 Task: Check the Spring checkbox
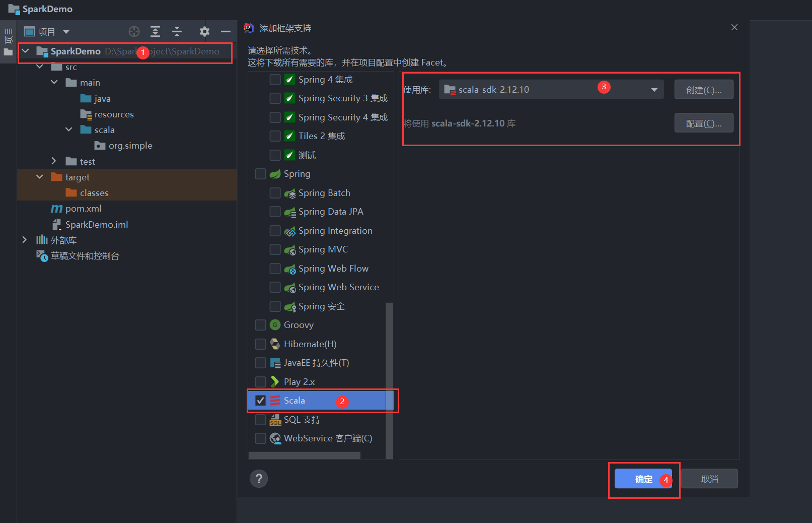click(x=260, y=174)
